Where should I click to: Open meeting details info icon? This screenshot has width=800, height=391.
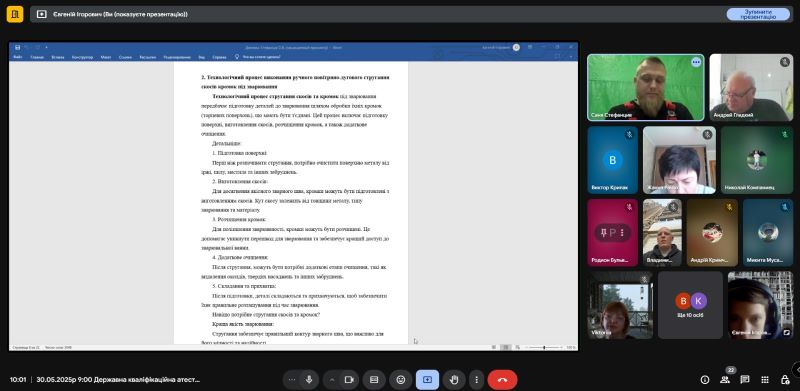coord(705,380)
